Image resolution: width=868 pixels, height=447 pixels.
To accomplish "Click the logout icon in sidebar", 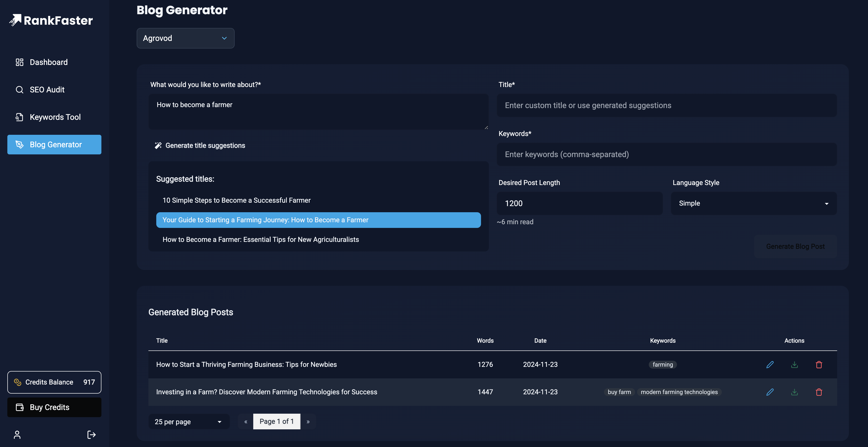I will coord(91,435).
